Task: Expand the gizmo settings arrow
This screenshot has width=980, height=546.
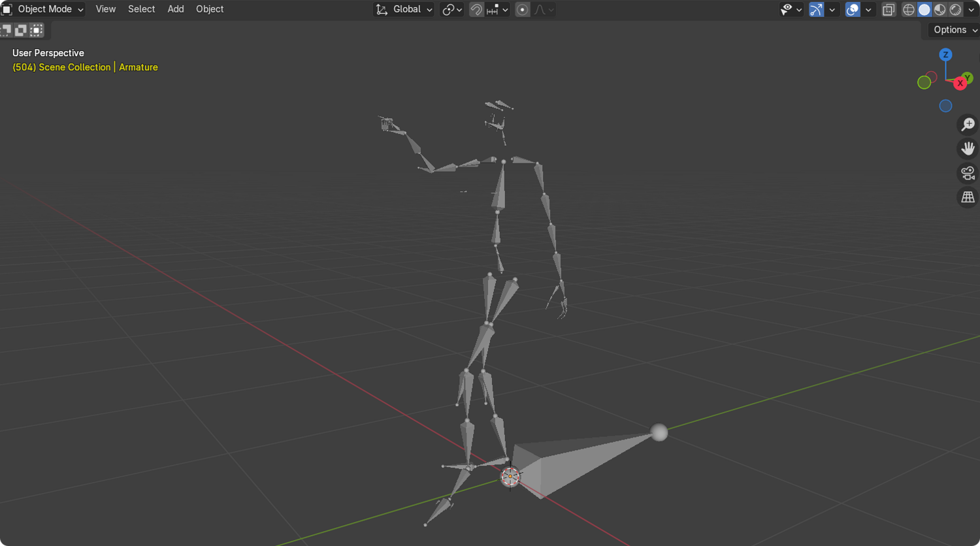Action: tap(832, 9)
